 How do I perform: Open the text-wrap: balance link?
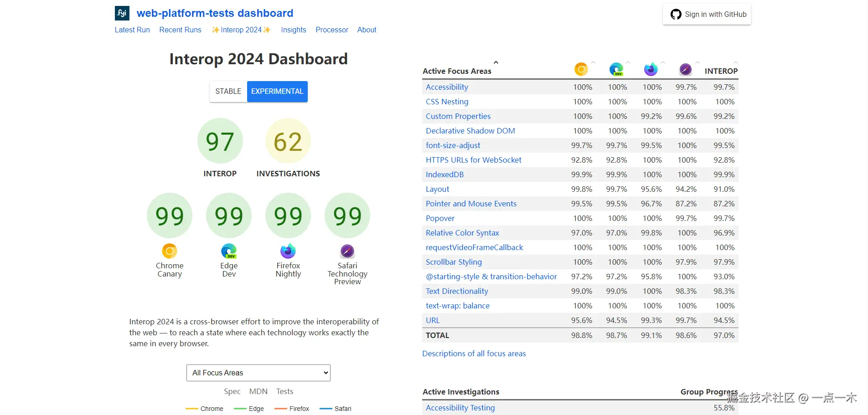pos(458,306)
